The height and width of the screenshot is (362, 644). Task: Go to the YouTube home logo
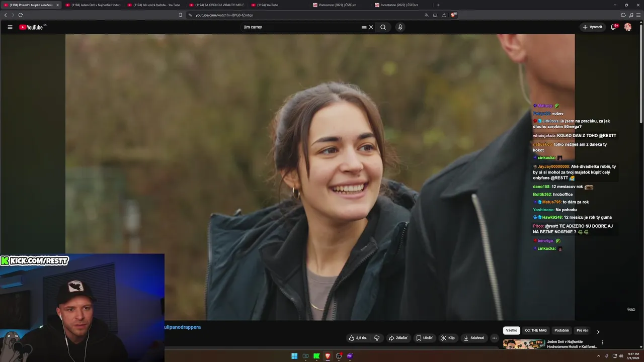(x=31, y=27)
